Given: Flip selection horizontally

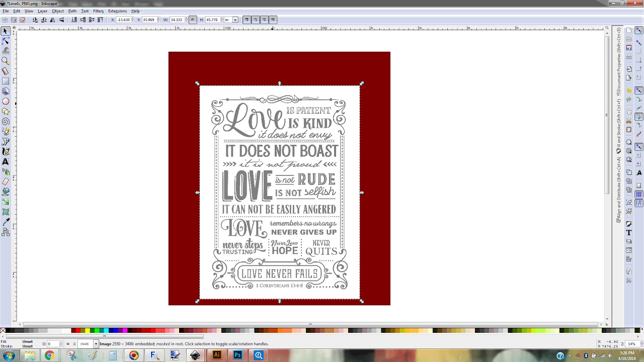Looking at the screenshot, I should (x=53, y=20).
